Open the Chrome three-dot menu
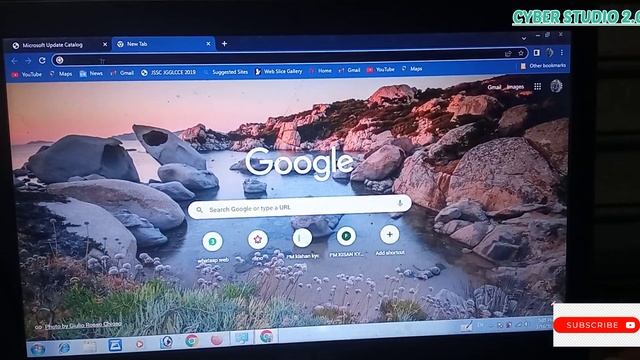The image size is (640, 360). tap(562, 52)
